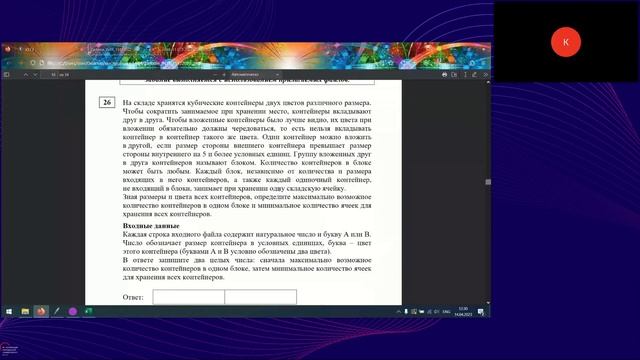Viewport: 640px width, 360px height.
Task: Click the scrollbar down arrow
Action: [x=488, y=302]
